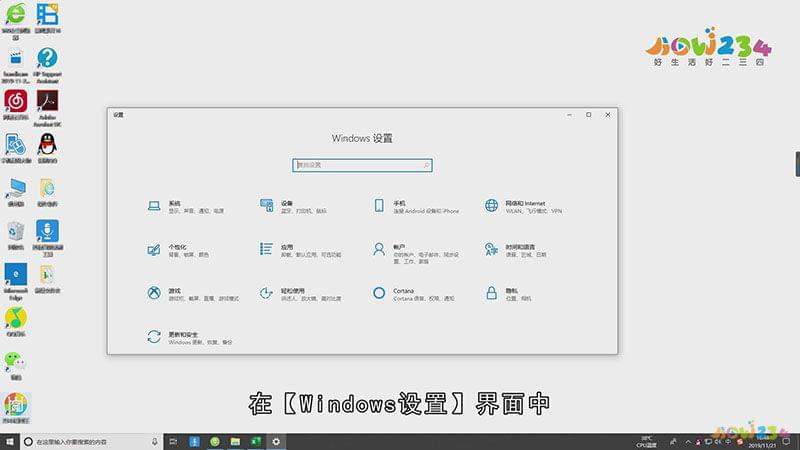Select the Microsoft Edge desktop icon
This screenshot has width=800, height=450.
[x=16, y=282]
